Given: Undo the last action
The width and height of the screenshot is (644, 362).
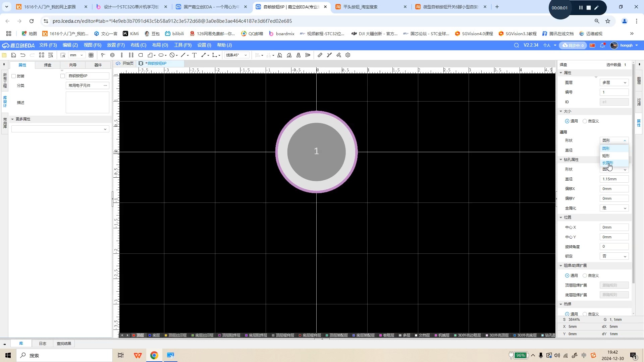Looking at the screenshot, I should coord(23,55).
